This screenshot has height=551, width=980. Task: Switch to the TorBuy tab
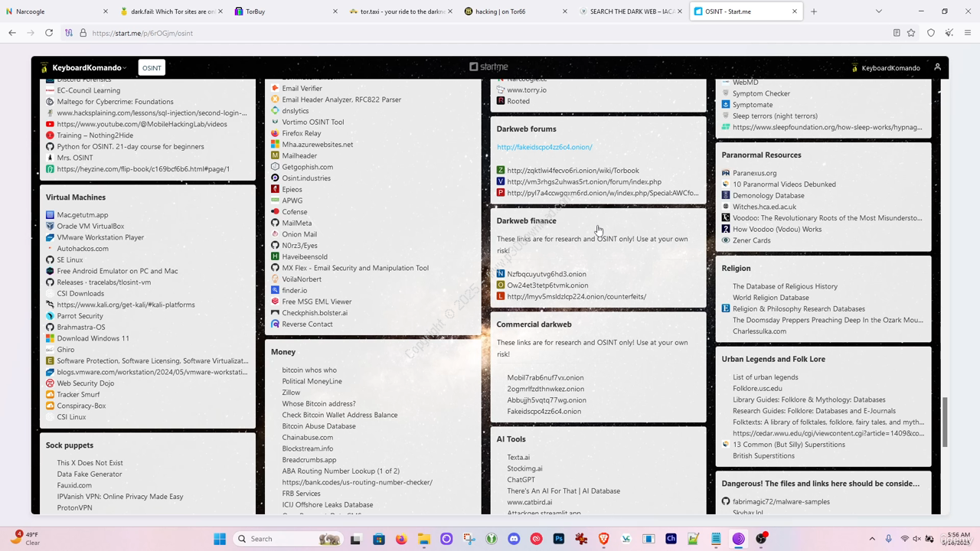pyautogui.click(x=287, y=11)
